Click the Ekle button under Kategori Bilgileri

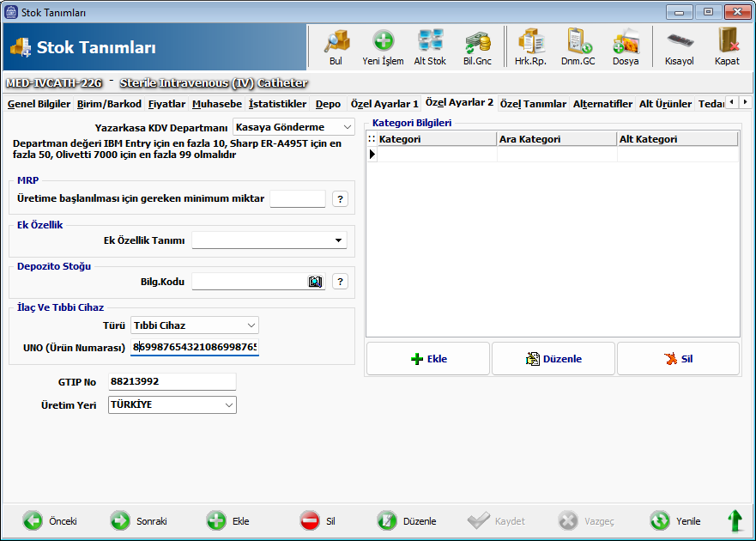tap(428, 359)
